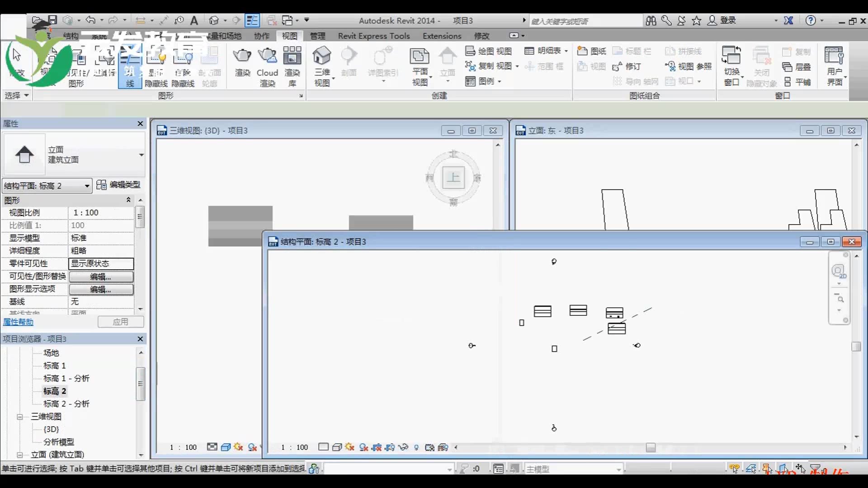868x488 pixels.
Task: Enable reveal hidden elements lightbulb
Action: click(x=416, y=447)
